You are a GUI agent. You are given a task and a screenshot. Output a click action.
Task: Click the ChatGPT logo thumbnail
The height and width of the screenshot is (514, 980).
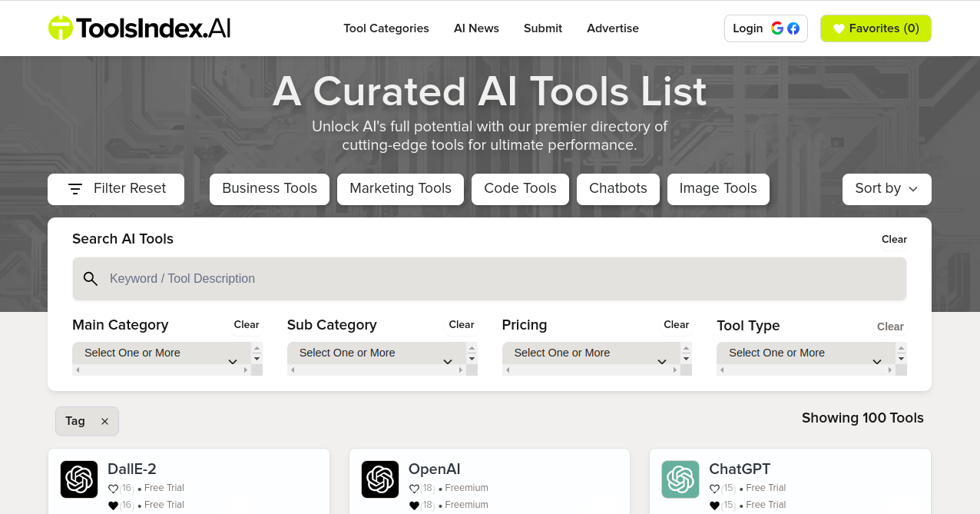coord(680,479)
